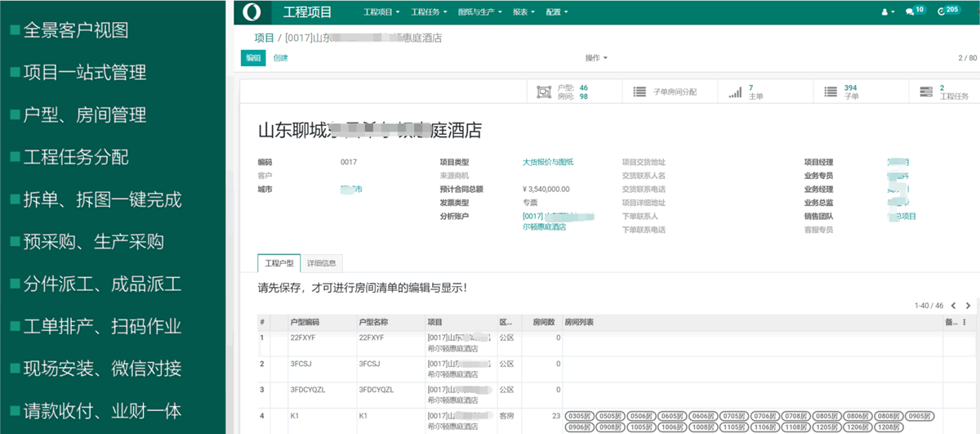Open the 大货报价与图纸 project type link
Image resolution: width=980 pixels, height=434 pixels.
point(548,162)
